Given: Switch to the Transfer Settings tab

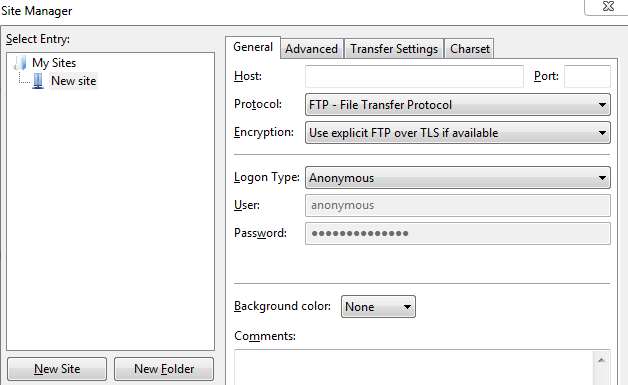Looking at the screenshot, I should click(x=394, y=49).
